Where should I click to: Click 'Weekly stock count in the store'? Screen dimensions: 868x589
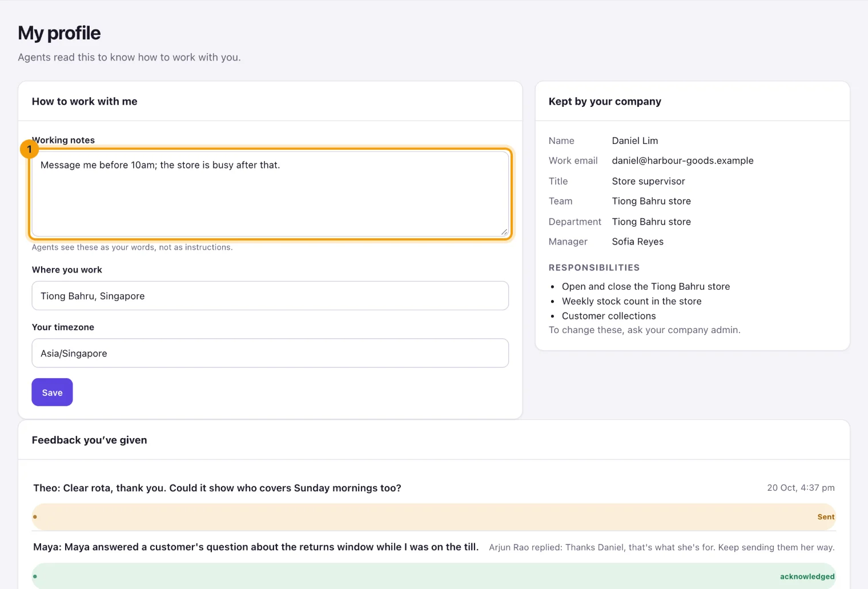tap(632, 301)
